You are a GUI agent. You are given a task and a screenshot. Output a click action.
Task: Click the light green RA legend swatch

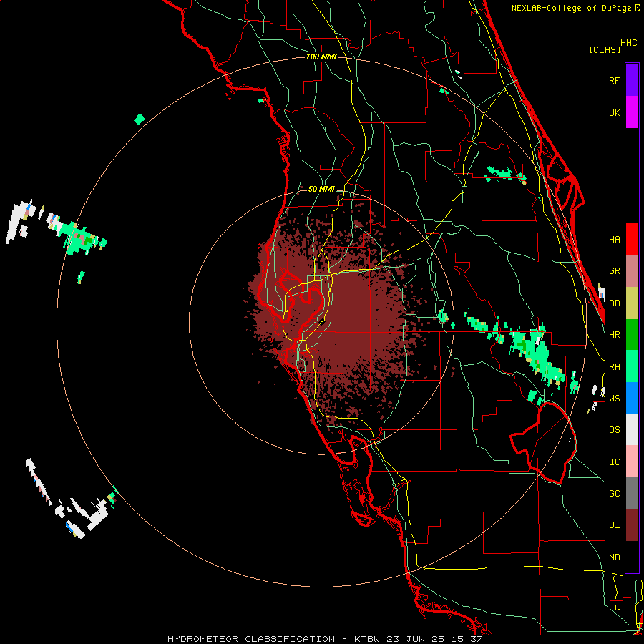pyautogui.click(x=632, y=366)
